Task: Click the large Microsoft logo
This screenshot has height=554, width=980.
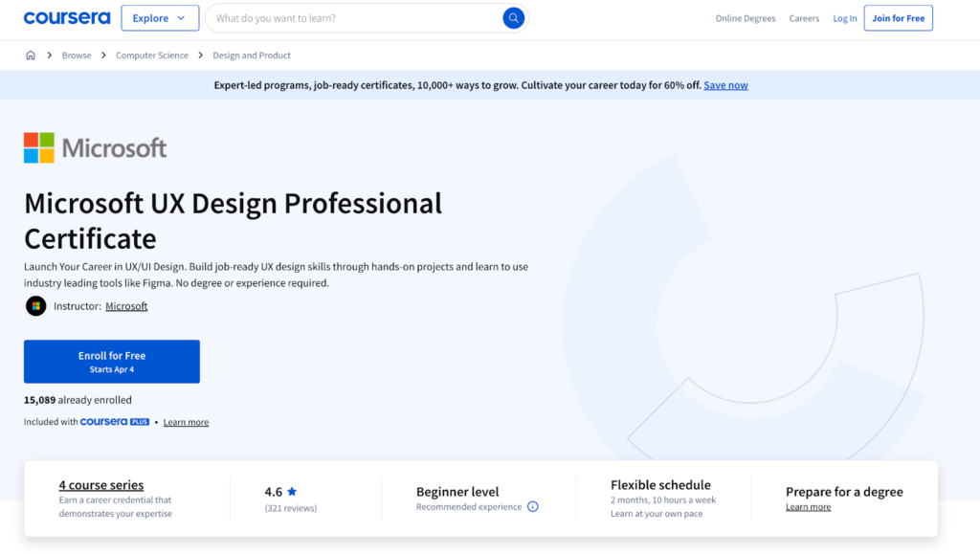Action: coord(95,148)
